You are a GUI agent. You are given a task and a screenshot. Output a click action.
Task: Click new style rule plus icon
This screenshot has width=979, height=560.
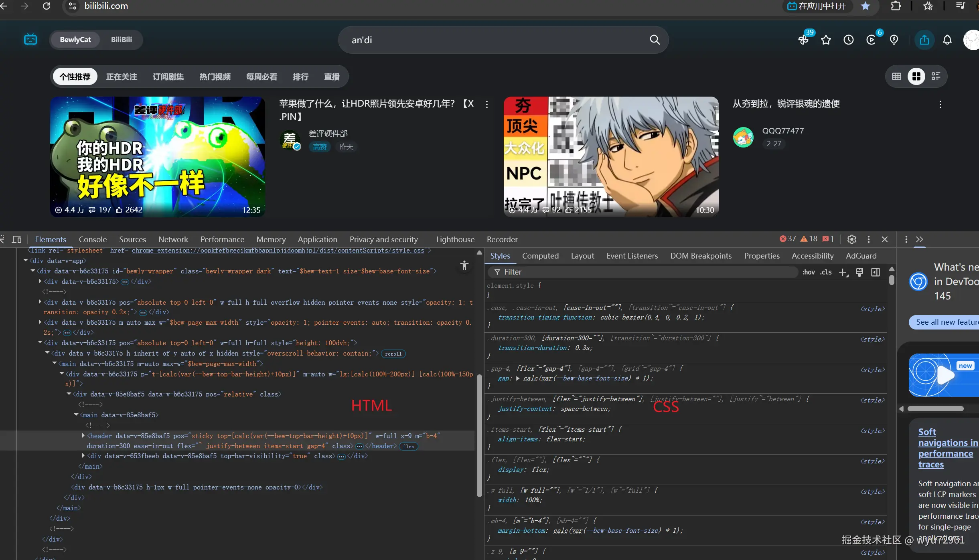(843, 272)
